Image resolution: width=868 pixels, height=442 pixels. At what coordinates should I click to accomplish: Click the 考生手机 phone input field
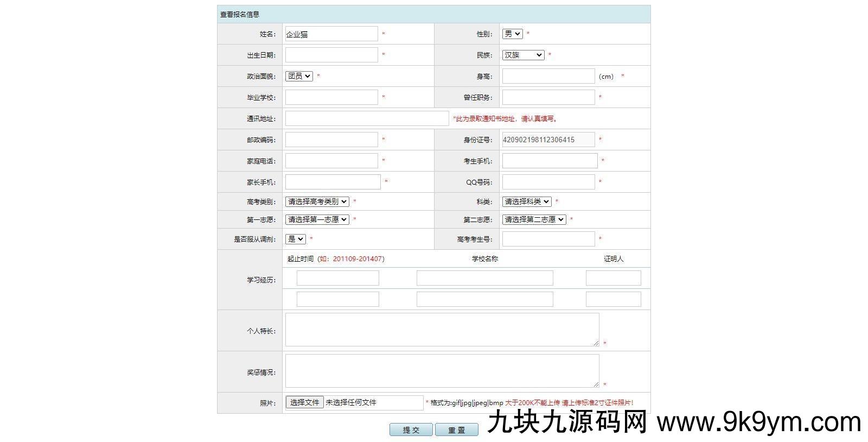[x=550, y=161]
